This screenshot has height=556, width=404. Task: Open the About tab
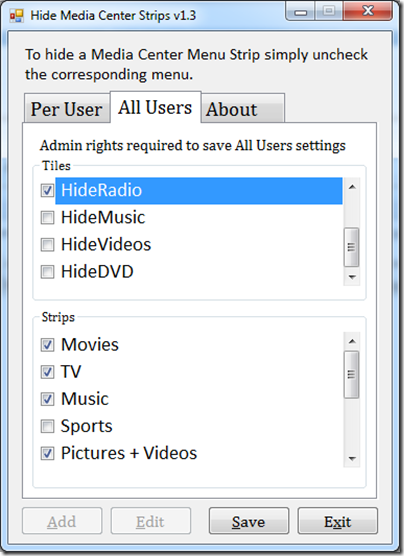click(x=243, y=109)
